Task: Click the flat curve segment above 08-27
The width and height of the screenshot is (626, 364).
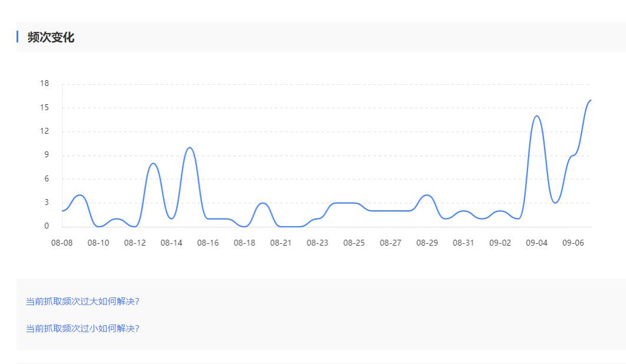Action: click(390, 210)
